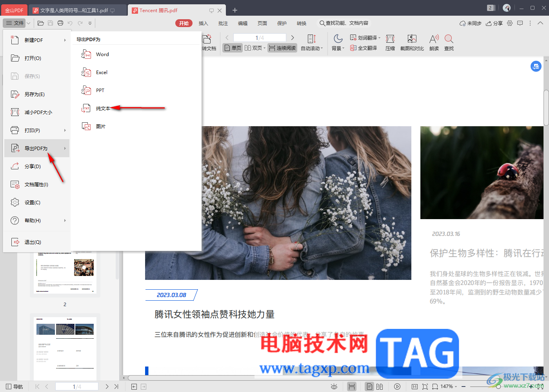Start slideshow play icon in status bar
Screen dimensions: 549x392
(397, 387)
